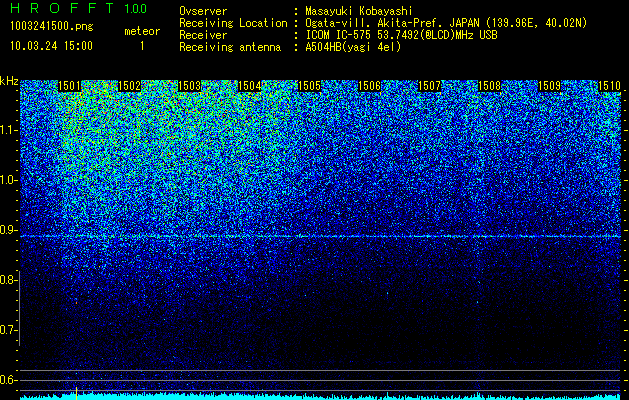Click the 1505 time marker
This screenshot has width=629, height=400.
pyautogui.click(x=310, y=86)
